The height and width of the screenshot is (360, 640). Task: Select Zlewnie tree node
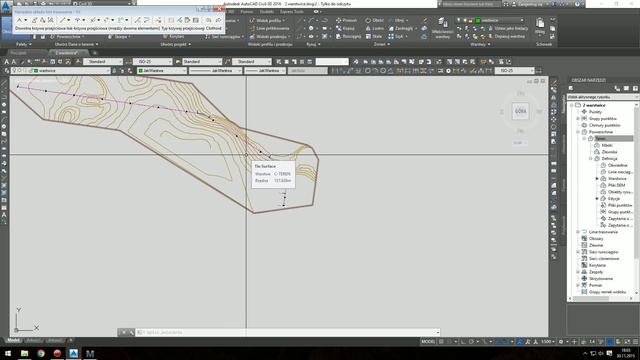tap(596, 245)
